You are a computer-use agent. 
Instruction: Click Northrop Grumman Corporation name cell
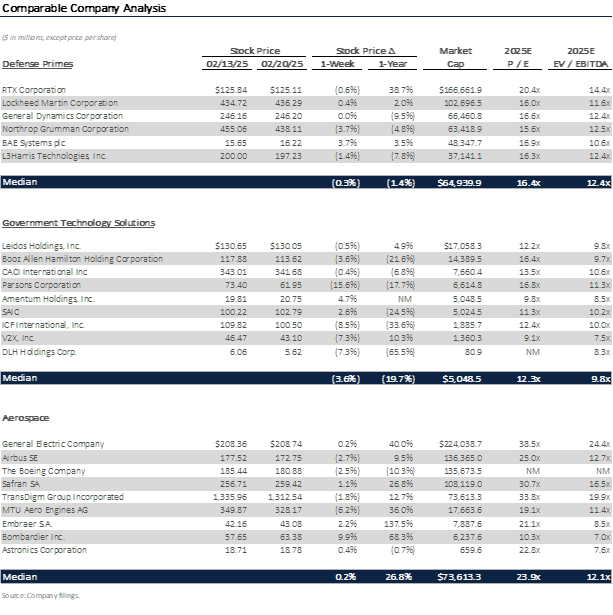65,129
